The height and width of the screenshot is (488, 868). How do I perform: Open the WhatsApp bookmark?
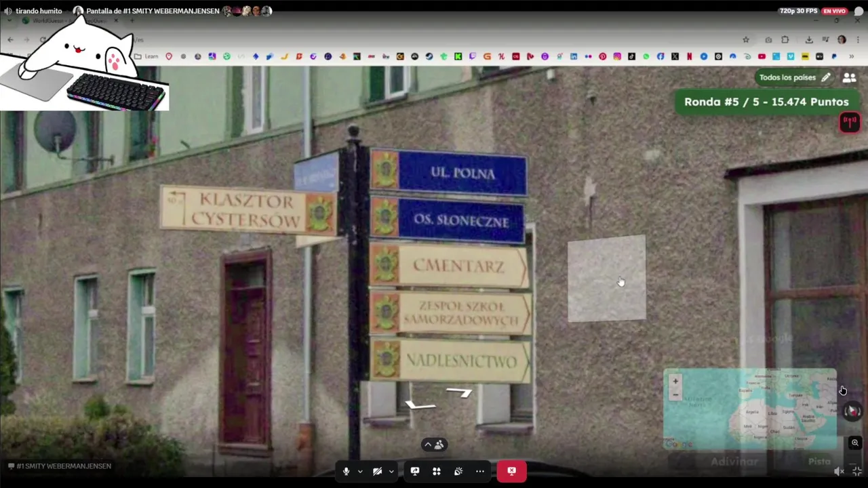[x=646, y=56]
